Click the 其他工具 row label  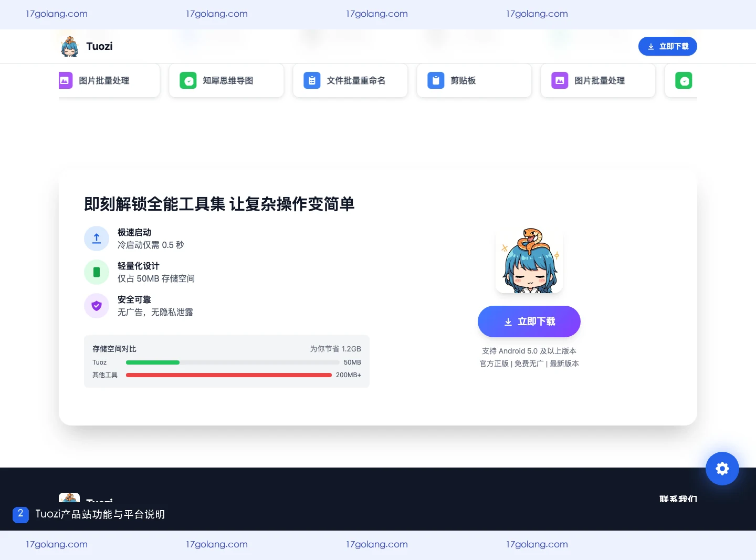click(105, 375)
